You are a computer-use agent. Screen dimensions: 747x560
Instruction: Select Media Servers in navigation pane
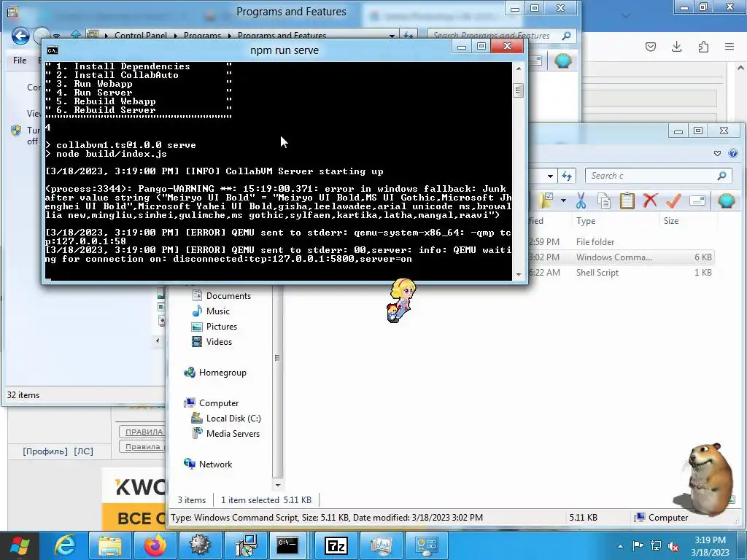225,433
